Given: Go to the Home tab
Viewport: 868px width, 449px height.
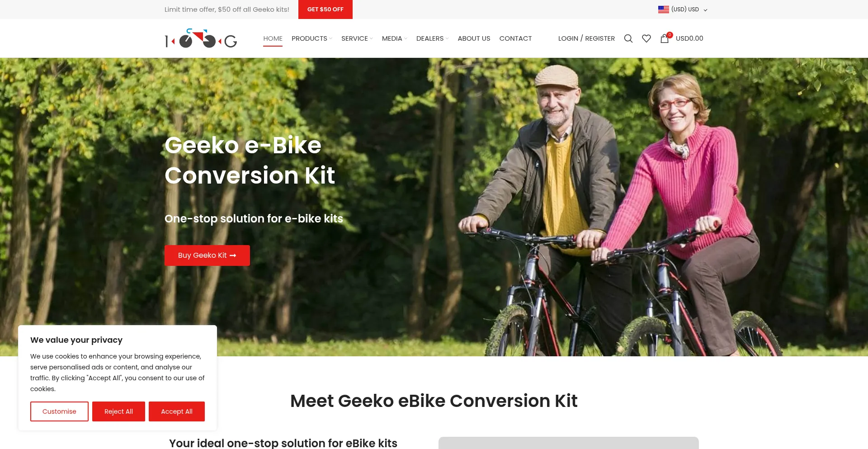Looking at the screenshot, I should point(273,38).
